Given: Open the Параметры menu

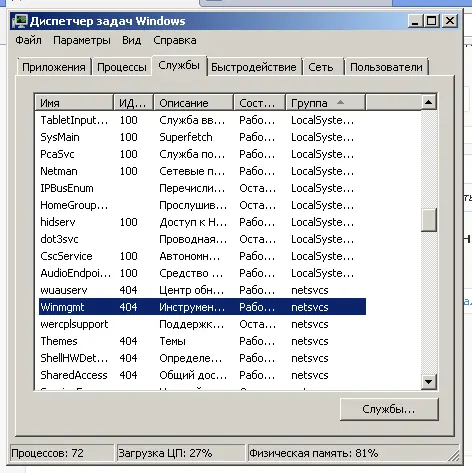Looking at the screenshot, I should [82, 40].
